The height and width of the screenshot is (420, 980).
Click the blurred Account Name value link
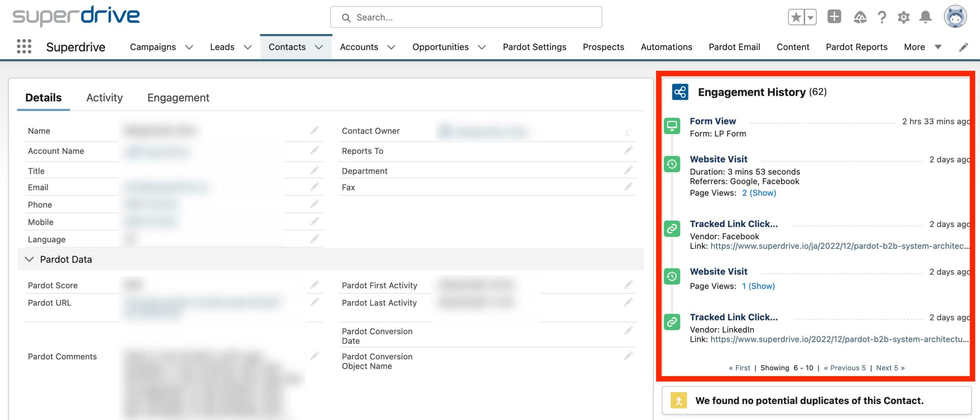158,152
